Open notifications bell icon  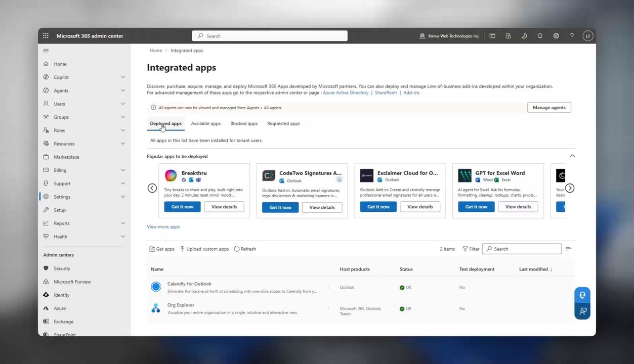click(540, 36)
